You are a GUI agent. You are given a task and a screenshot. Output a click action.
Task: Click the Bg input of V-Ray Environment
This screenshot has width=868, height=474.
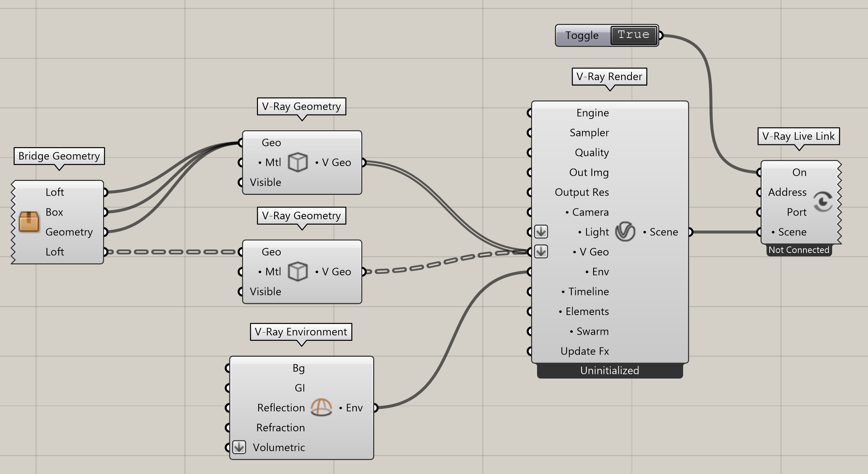pos(299,368)
